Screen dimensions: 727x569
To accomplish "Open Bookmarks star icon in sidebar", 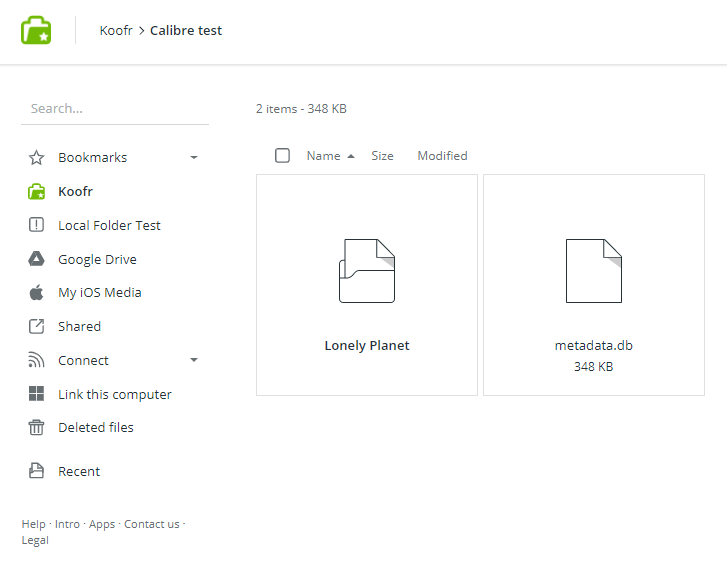I will [37, 158].
